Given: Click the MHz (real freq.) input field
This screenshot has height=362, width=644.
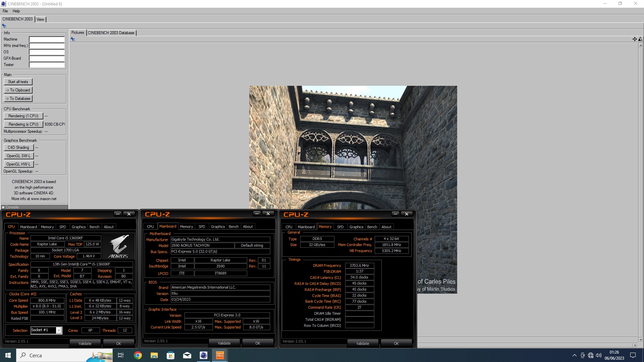Looking at the screenshot, I should tap(47, 46).
